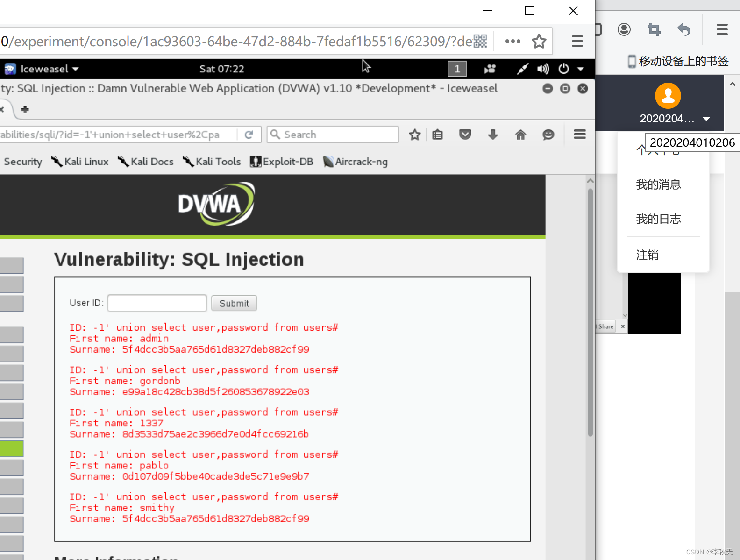Reload the DVWA page

tap(249, 135)
